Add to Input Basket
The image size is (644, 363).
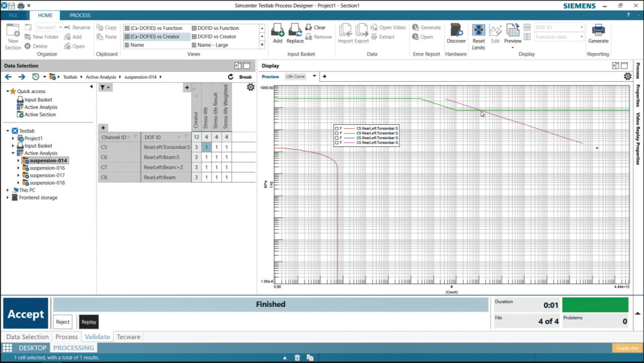278,33
